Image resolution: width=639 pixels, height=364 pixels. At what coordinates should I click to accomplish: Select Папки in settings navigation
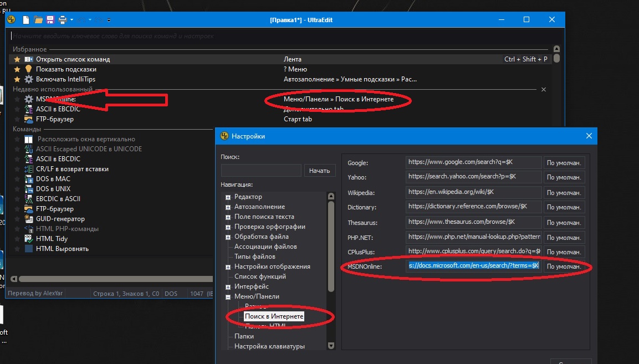pos(244,336)
